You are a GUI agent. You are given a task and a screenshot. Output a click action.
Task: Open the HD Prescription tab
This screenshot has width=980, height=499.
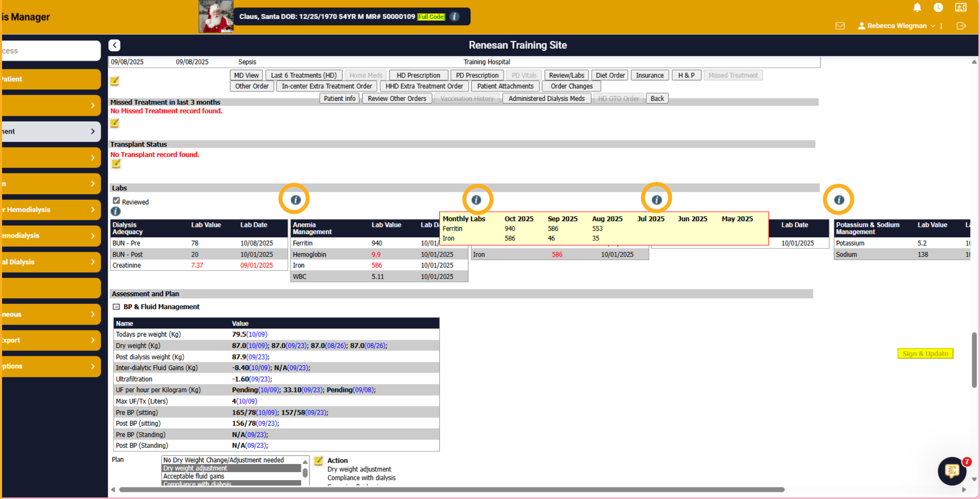click(418, 75)
